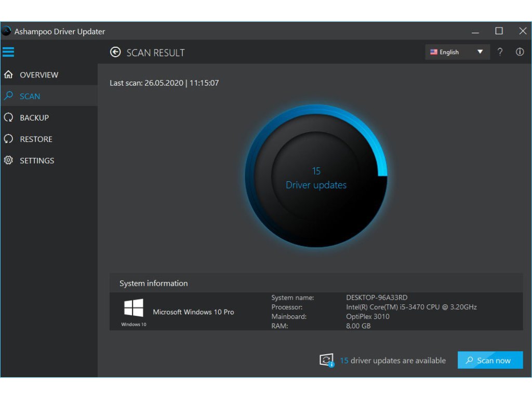Open the English language dropdown
This screenshot has width=532, height=399.
(449, 52)
